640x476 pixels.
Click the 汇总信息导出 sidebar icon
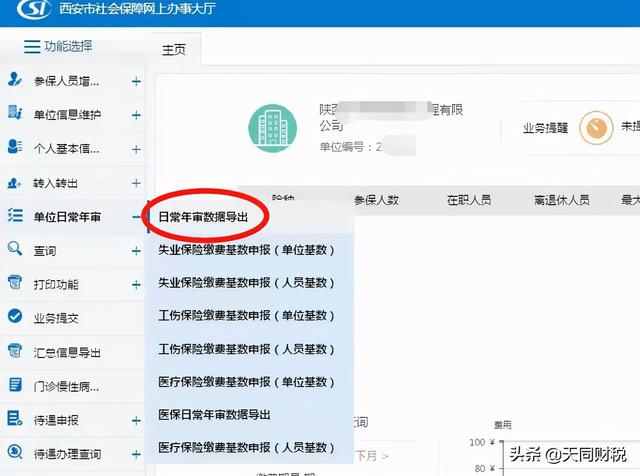point(15,350)
